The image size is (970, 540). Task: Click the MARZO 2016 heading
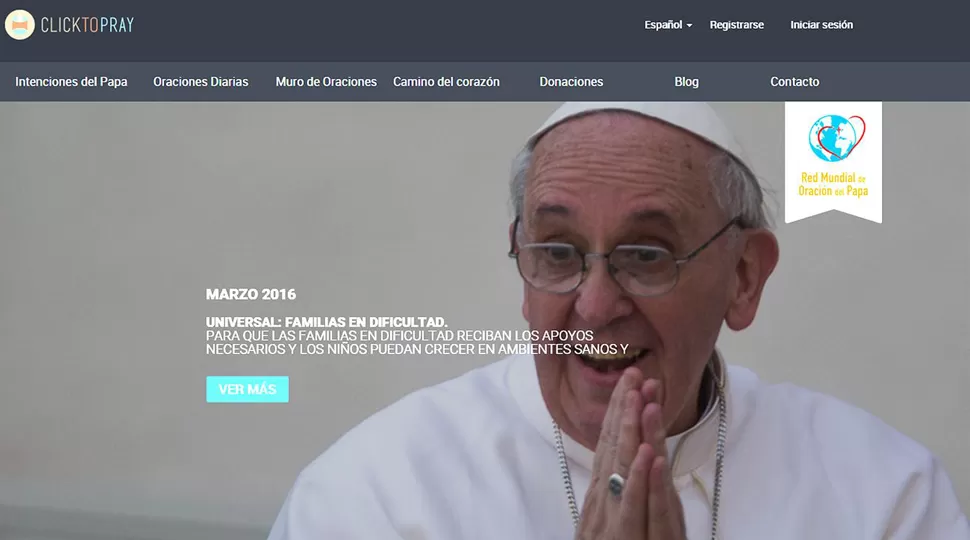pyautogui.click(x=250, y=294)
